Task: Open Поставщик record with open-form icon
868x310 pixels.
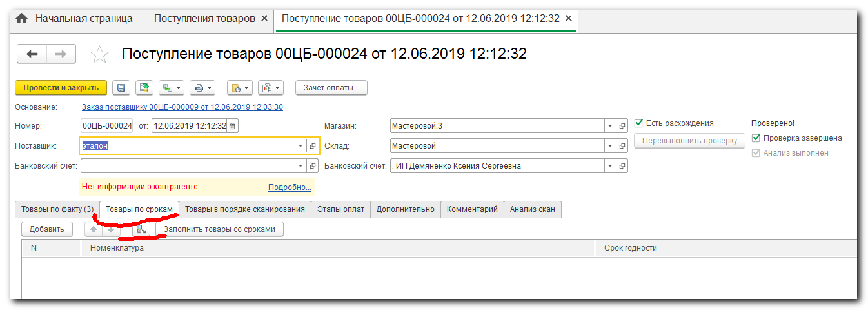Action: click(x=312, y=146)
